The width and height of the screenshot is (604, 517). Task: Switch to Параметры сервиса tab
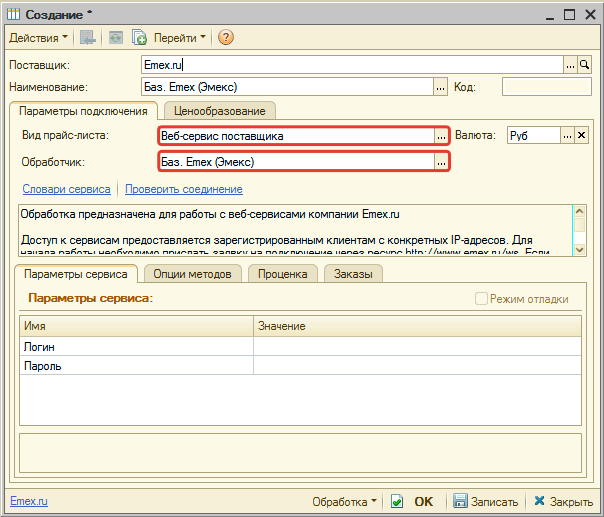pyautogui.click(x=76, y=274)
